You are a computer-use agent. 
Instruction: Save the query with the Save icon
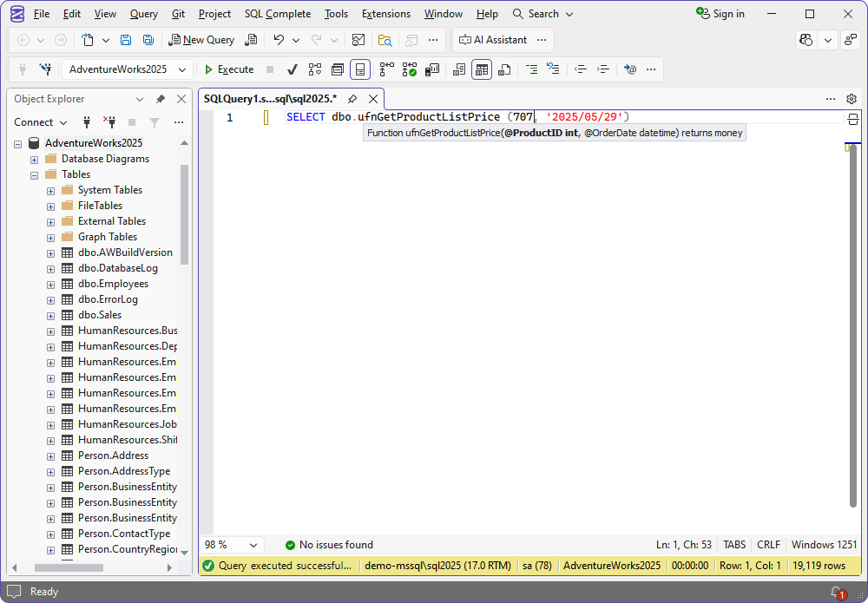[x=124, y=40]
